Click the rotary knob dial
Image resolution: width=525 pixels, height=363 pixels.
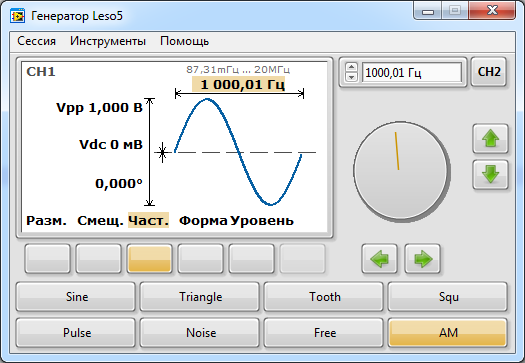coord(401,171)
